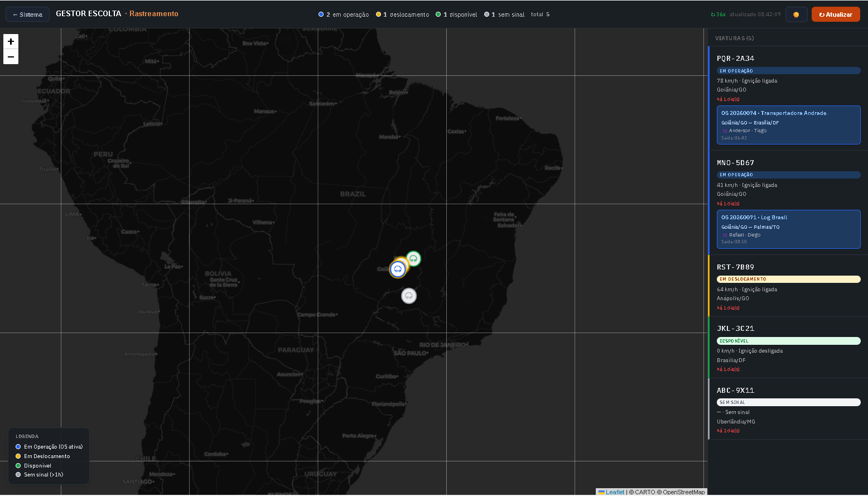Click 'Goiânia/GO — Palmas/TO' route text
This screenshot has width=868, height=496.
[x=750, y=227]
